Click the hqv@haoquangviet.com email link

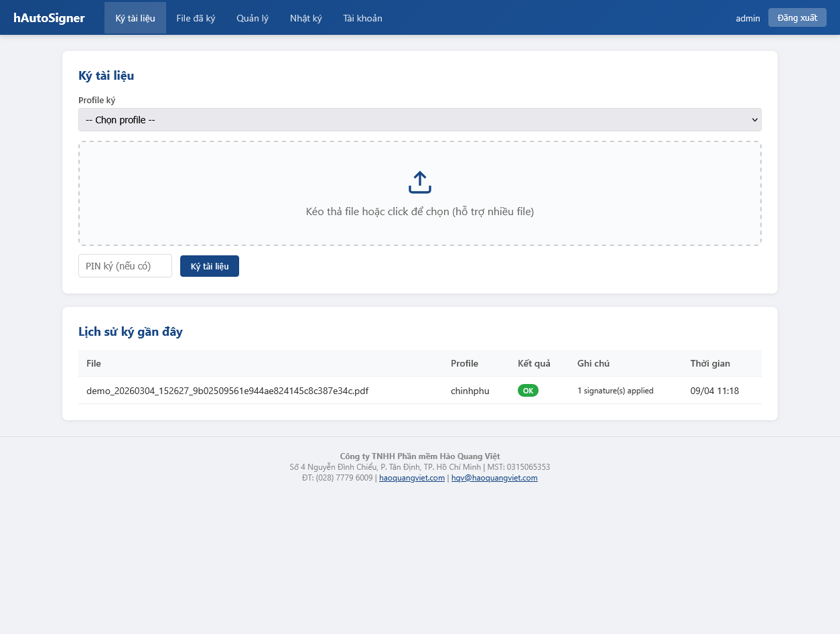(494, 478)
